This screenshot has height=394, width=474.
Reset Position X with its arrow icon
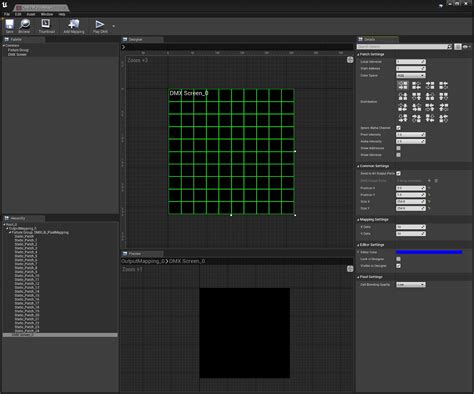click(x=429, y=188)
